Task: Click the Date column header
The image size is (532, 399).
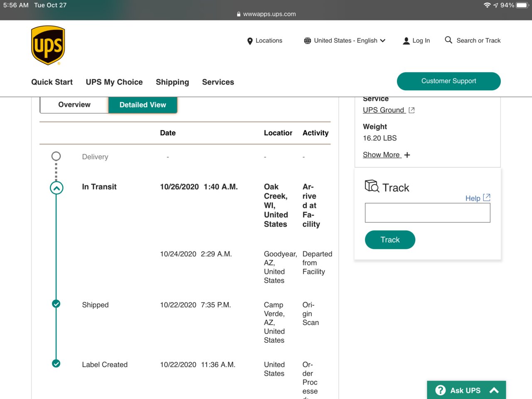Action: (x=168, y=133)
